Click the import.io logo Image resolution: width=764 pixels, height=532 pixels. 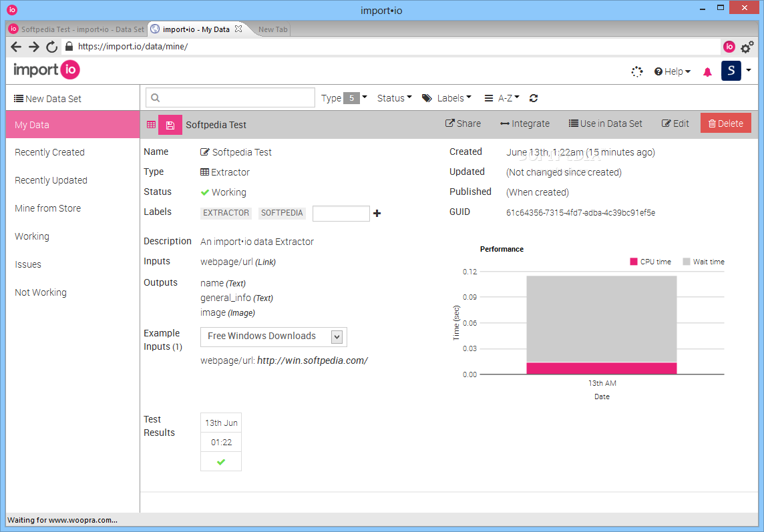click(x=47, y=69)
